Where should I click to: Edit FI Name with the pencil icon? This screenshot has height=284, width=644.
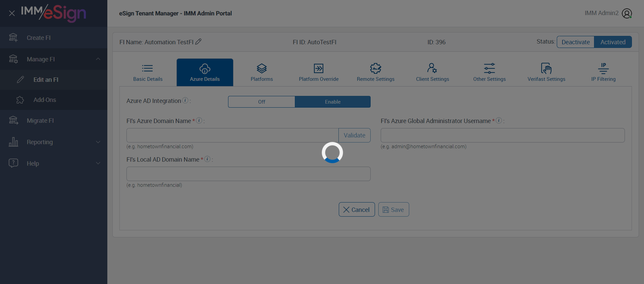198,42
